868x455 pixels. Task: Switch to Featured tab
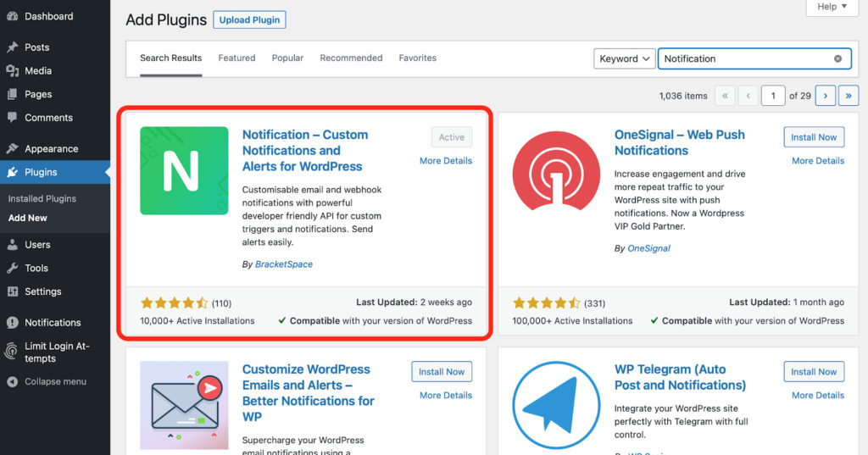pyautogui.click(x=237, y=58)
